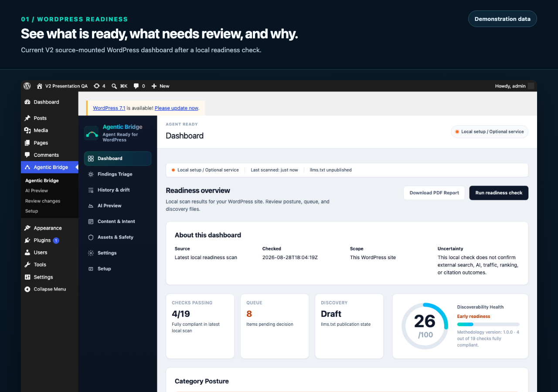Open Media in the WordPress menu
This screenshot has width=558, height=392.
(x=50, y=130)
